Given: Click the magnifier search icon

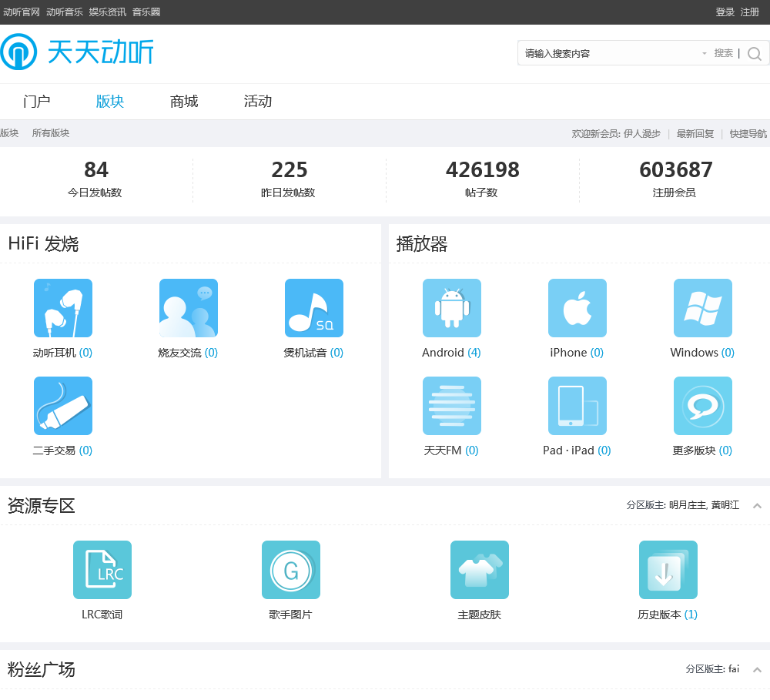Looking at the screenshot, I should [755, 54].
